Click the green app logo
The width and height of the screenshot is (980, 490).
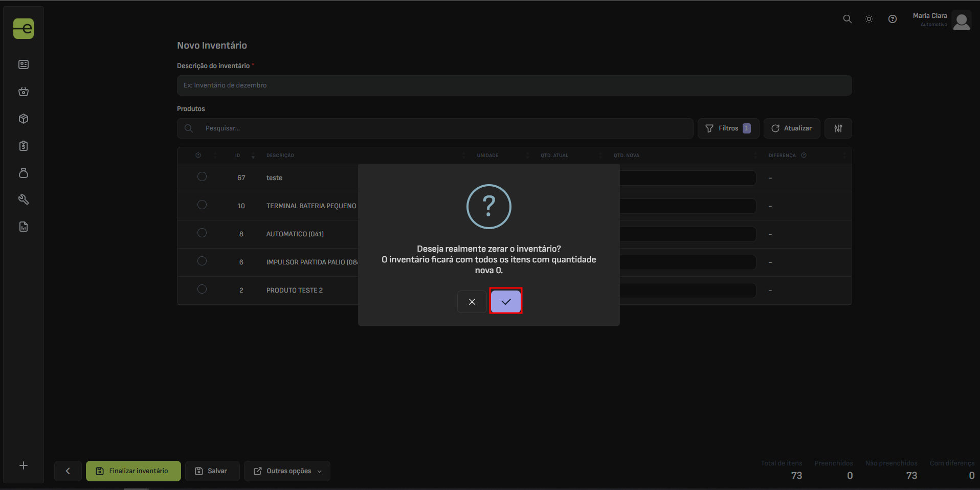tap(24, 29)
